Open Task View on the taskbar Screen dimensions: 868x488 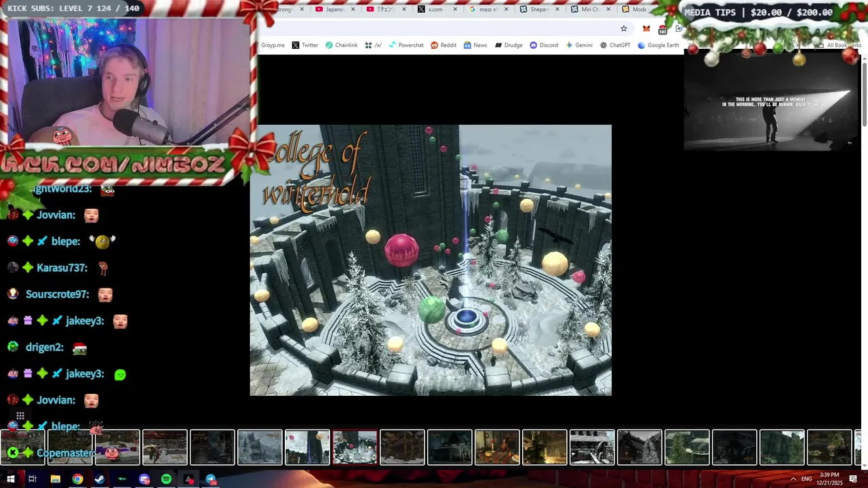click(x=32, y=479)
